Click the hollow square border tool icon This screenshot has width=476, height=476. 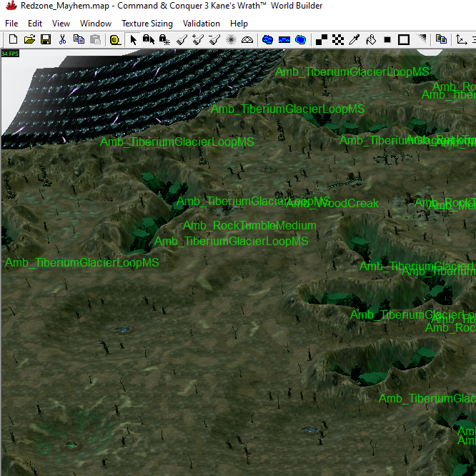[x=404, y=40]
